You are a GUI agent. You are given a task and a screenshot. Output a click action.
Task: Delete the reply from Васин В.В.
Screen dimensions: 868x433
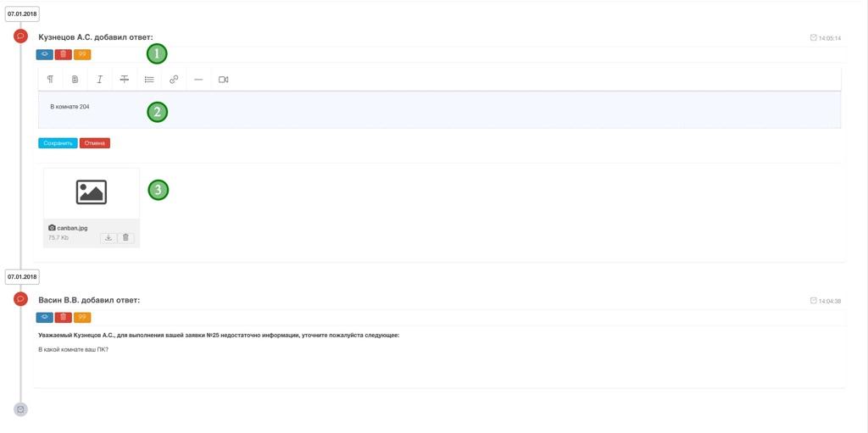[64, 318]
